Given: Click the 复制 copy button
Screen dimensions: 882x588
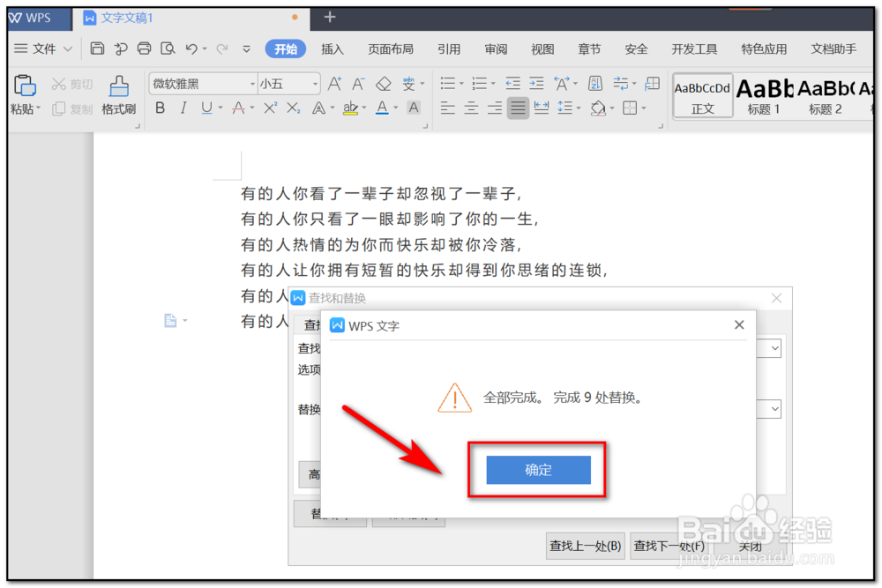Looking at the screenshot, I should (72, 108).
